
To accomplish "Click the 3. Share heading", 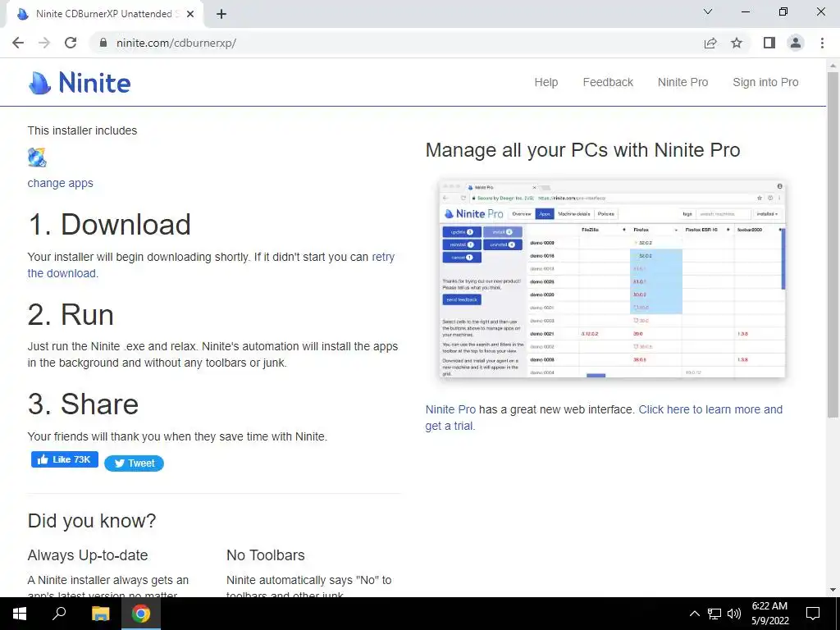I will pos(83,404).
